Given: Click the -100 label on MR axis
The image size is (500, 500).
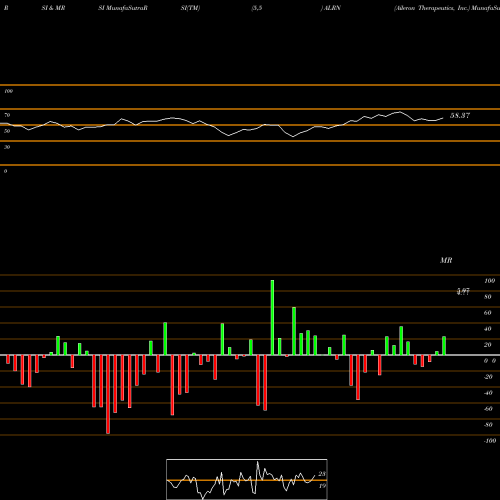Looking at the screenshot, I should point(490,441).
